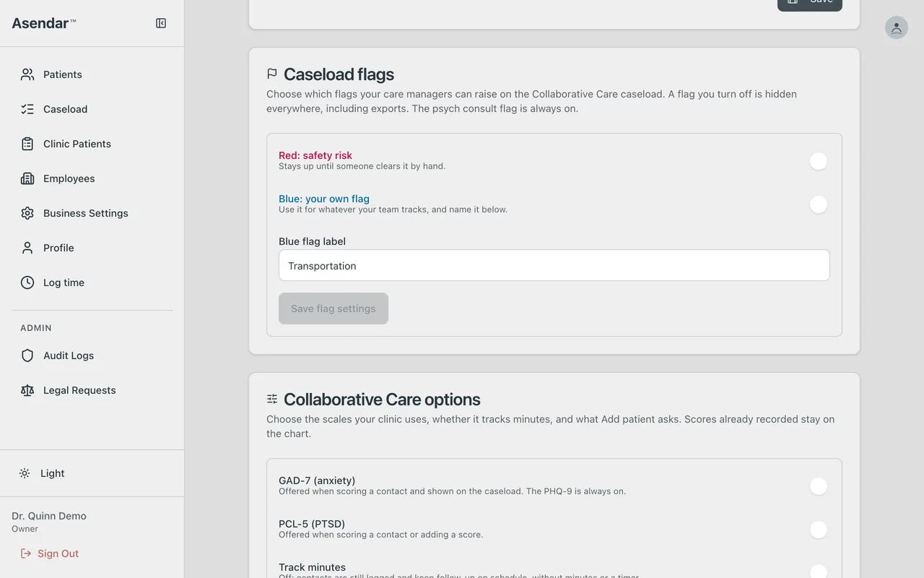Click the sun icon for Light theme
This screenshot has height=578, width=924.
[25, 473]
